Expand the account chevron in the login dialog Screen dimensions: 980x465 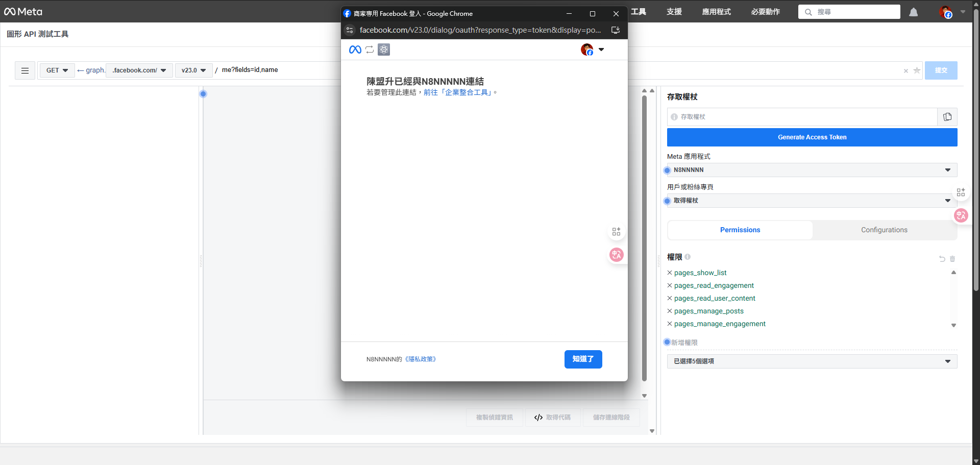pos(602,50)
